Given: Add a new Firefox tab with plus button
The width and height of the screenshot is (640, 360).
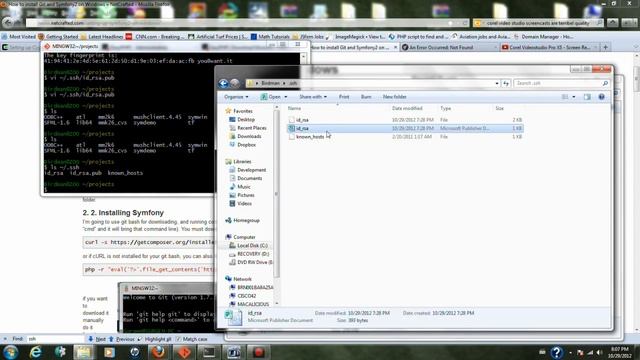Looking at the screenshot, I should coord(606,47).
